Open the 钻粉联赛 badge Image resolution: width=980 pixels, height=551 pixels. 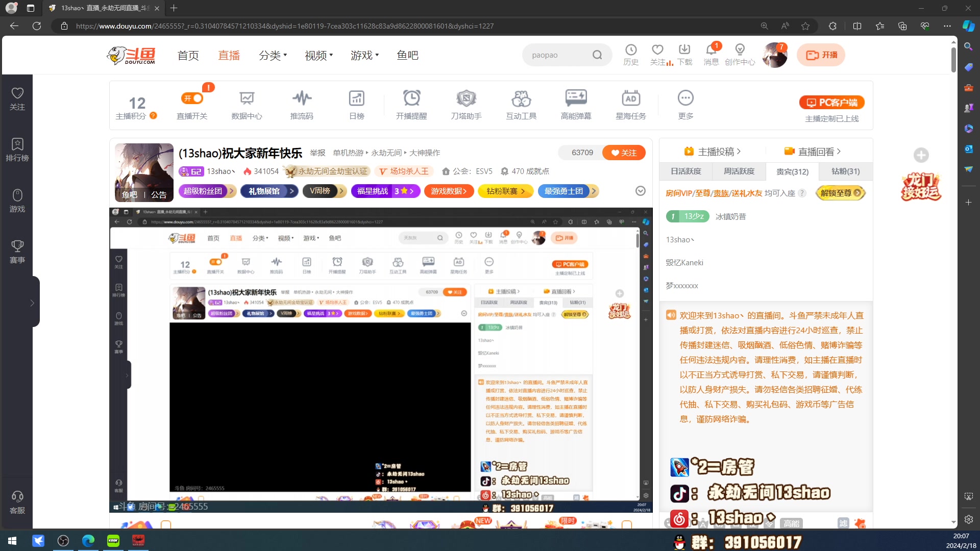tap(505, 191)
